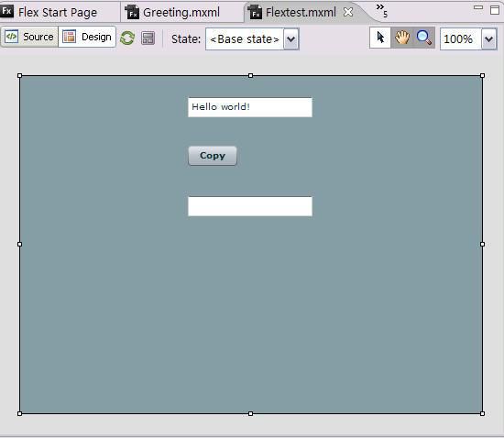This screenshot has height=438, width=504.
Task: Minimize the editor area
Action: 478,7
